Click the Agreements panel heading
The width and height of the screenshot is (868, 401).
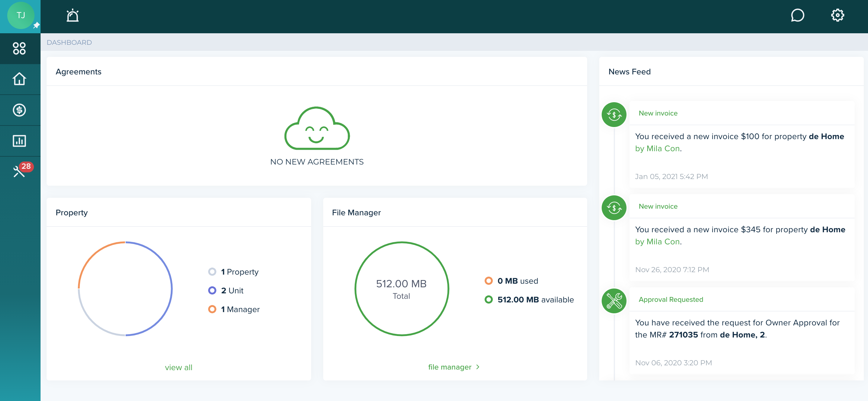tap(78, 72)
